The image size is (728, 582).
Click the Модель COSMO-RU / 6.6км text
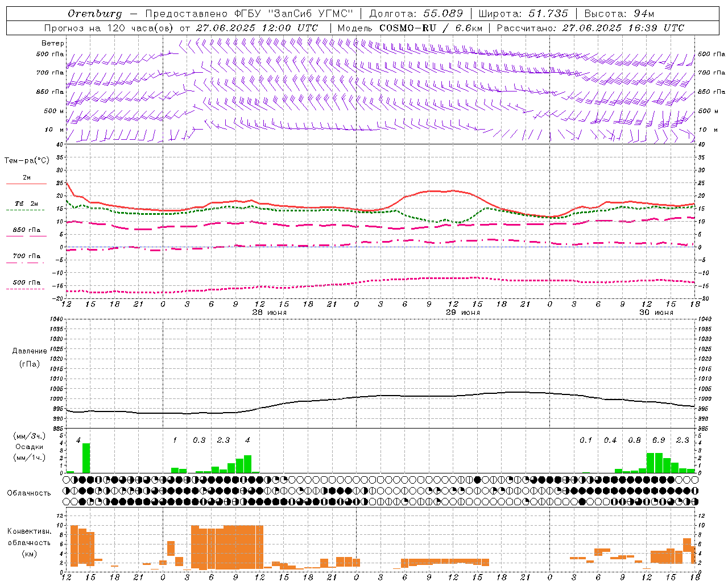[x=410, y=28]
